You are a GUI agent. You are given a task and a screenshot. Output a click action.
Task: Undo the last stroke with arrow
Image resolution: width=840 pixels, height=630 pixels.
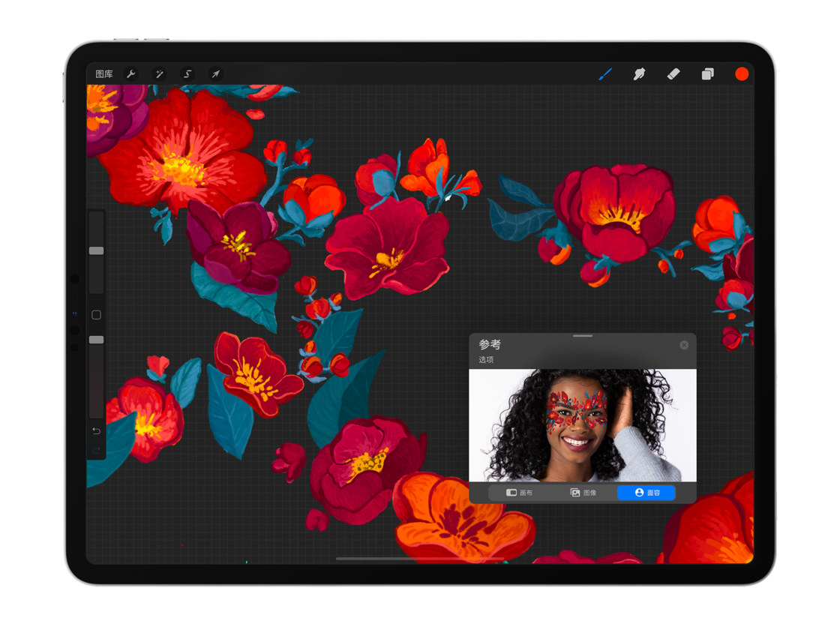(97, 430)
